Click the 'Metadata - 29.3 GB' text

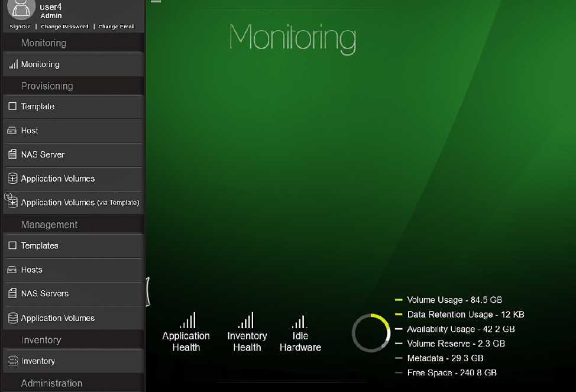(x=445, y=358)
